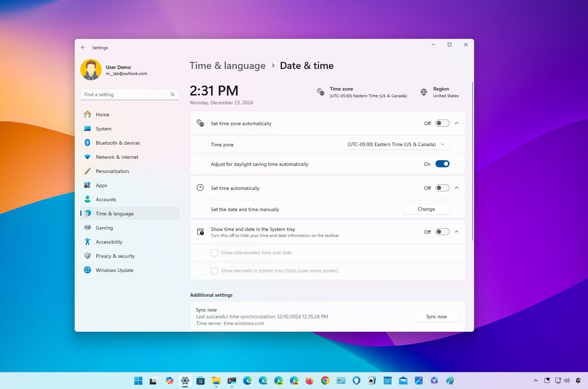Enable Set time zone automatically

pyautogui.click(x=442, y=123)
